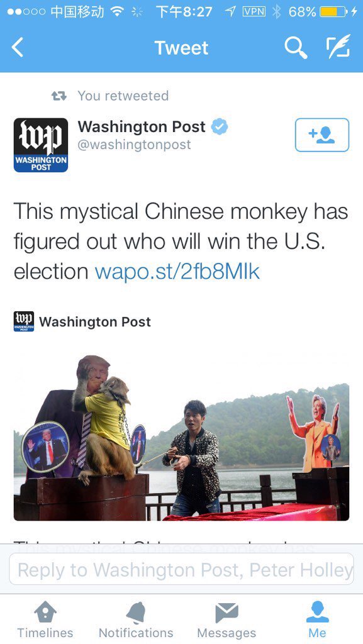Open the monkey and cutout article image
The image size is (363, 644).
pos(181,438)
